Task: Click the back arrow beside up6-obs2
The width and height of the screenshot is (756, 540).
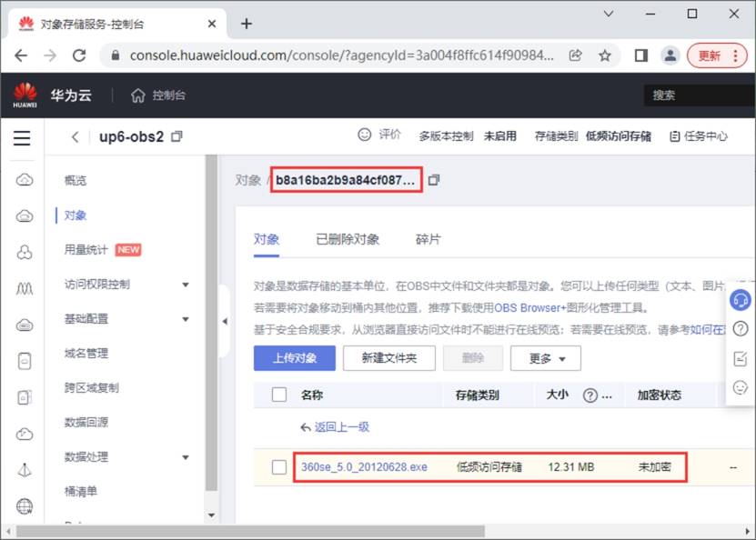Action: (76, 136)
